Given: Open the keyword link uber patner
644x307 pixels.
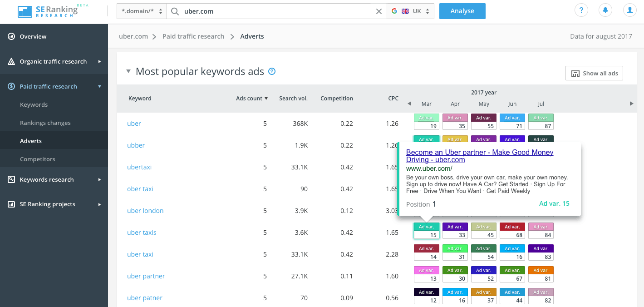Looking at the screenshot, I should pyautogui.click(x=144, y=298).
